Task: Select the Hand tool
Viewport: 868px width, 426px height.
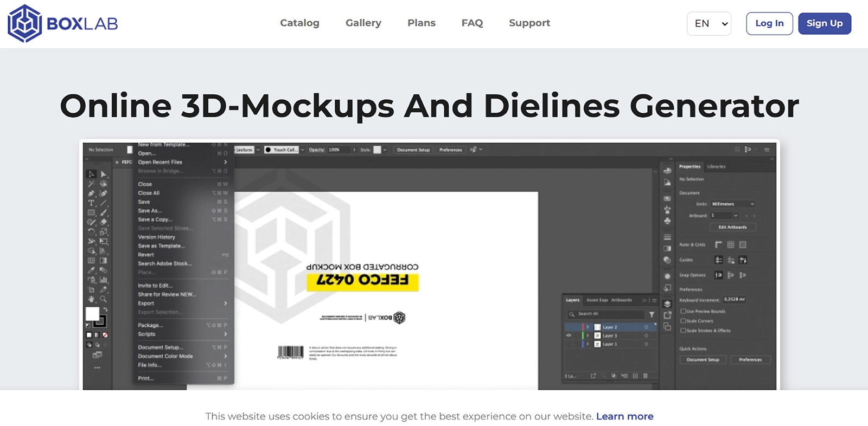Action: 92,299
